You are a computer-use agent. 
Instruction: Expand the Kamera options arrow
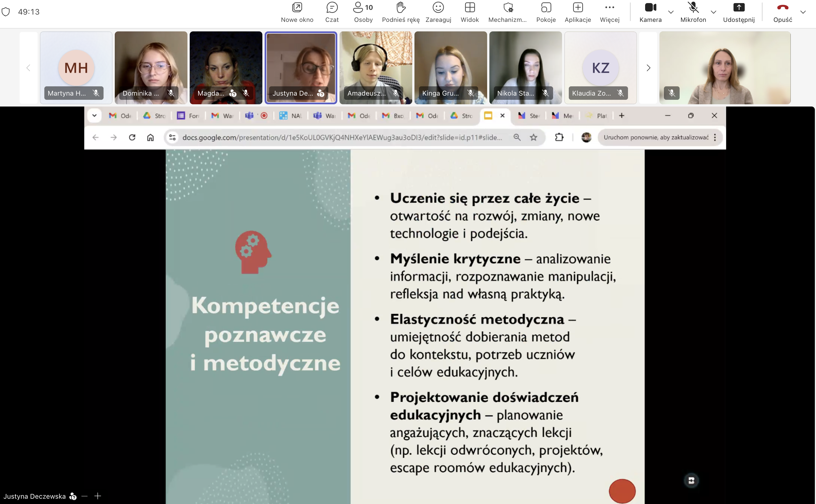point(671,12)
